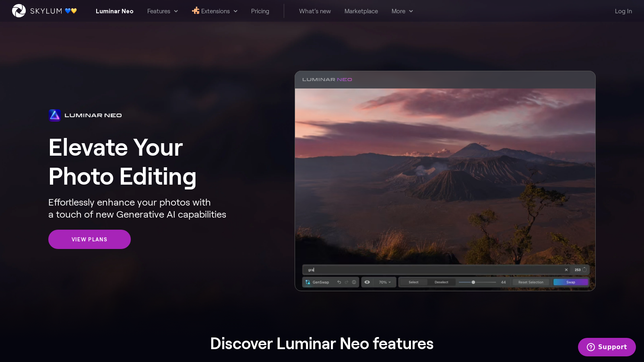Click the Reset Selection button
Viewport: 644px width, 362px height.
coord(531,282)
